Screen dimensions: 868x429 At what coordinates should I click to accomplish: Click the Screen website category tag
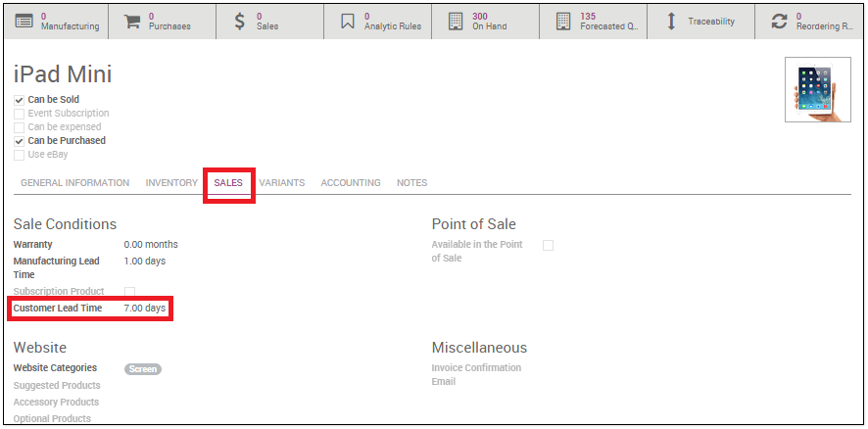pos(143,369)
